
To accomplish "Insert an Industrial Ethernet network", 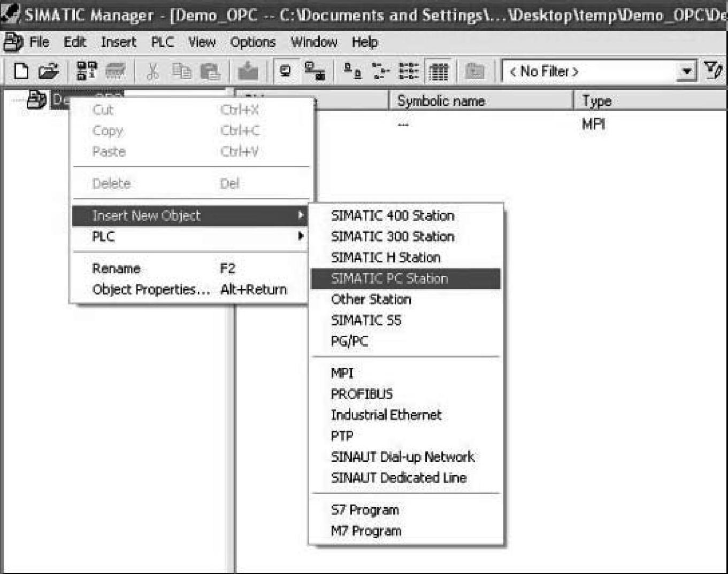I will (x=405, y=415).
